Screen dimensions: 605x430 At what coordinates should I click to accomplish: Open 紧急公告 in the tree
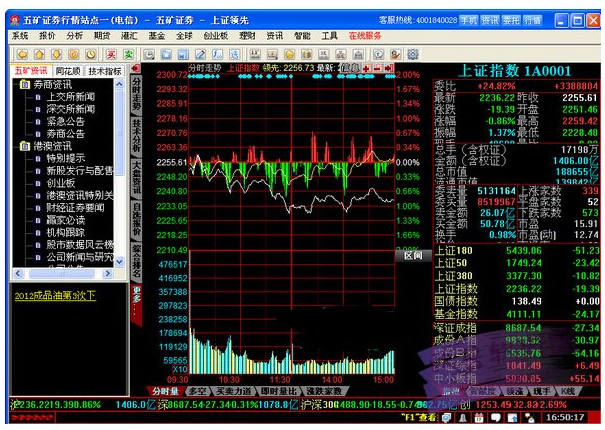pos(65,121)
